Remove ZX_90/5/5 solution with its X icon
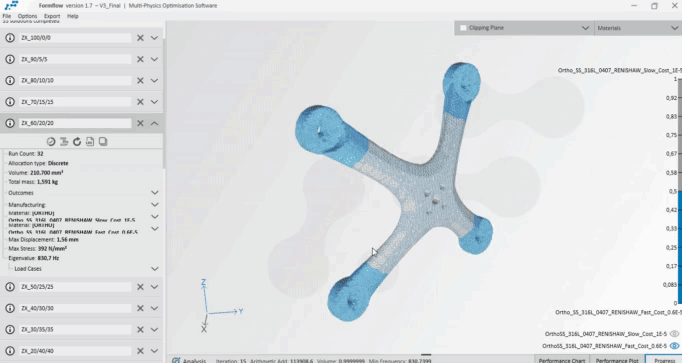This screenshot has width=682, height=363. tap(140, 59)
